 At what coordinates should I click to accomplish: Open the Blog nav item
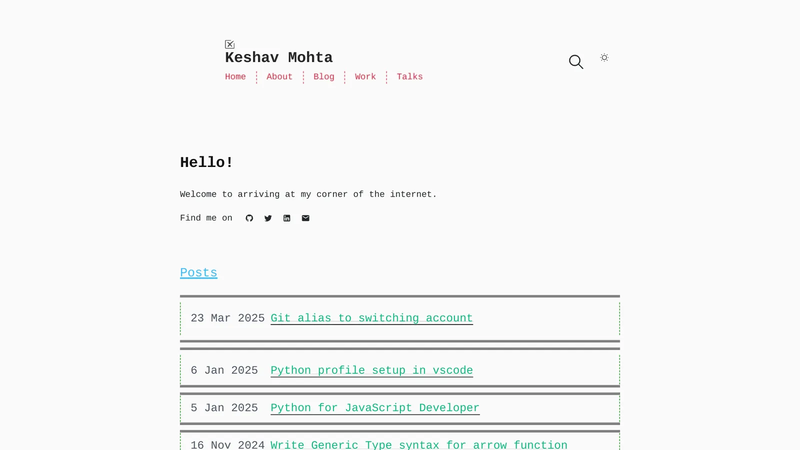(324, 77)
